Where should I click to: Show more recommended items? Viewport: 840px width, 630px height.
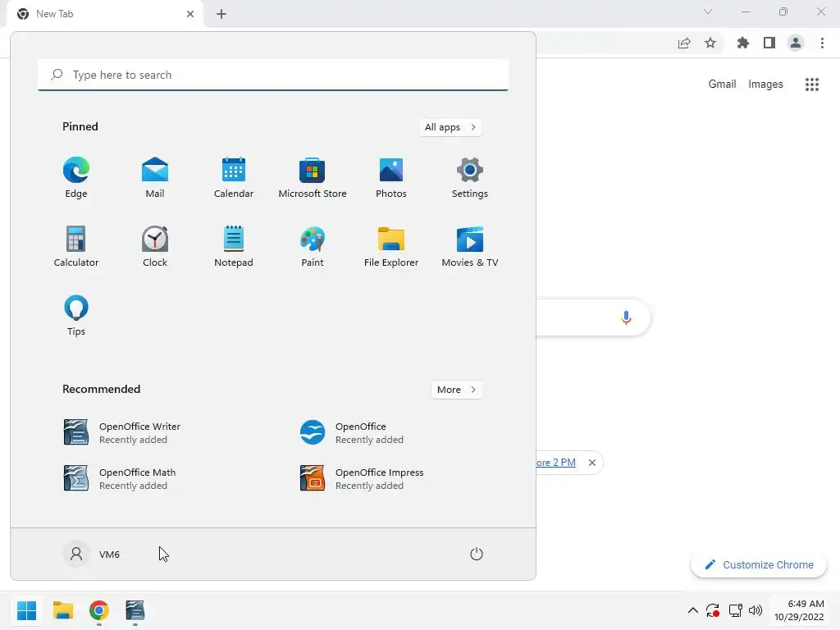point(456,390)
